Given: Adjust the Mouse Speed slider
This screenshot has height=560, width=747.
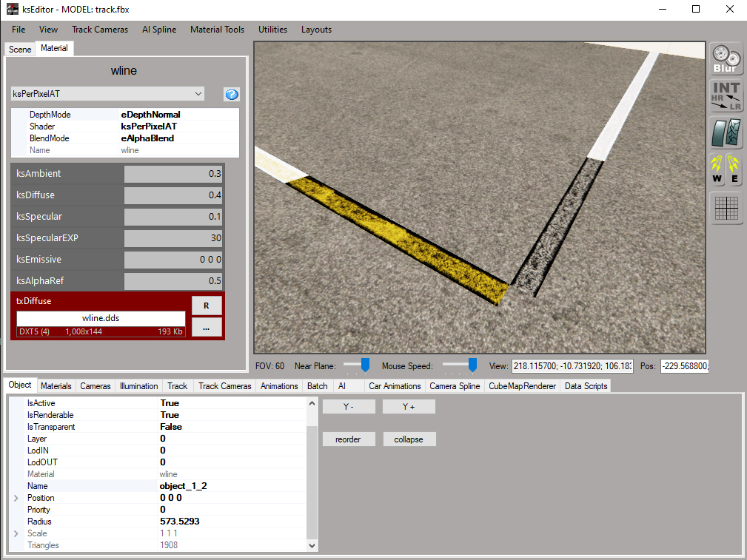Looking at the screenshot, I should tap(472, 365).
